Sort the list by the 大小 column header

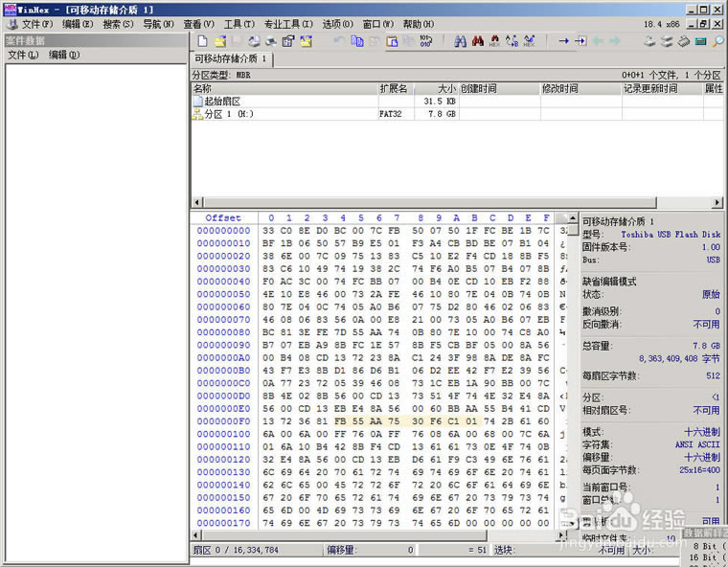(445, 88)
